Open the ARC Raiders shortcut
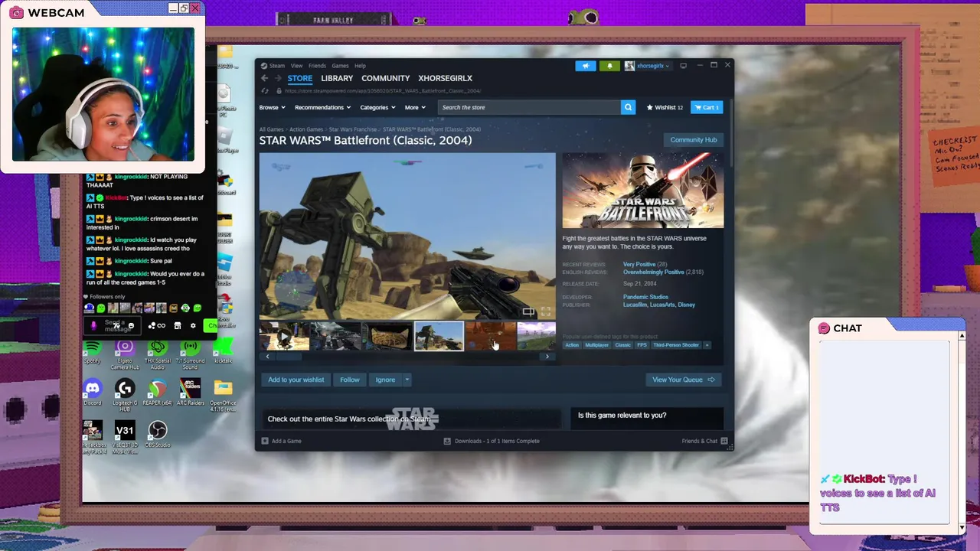Image resolution: width=980 pixels, height=551 pixels. [190, 393]
